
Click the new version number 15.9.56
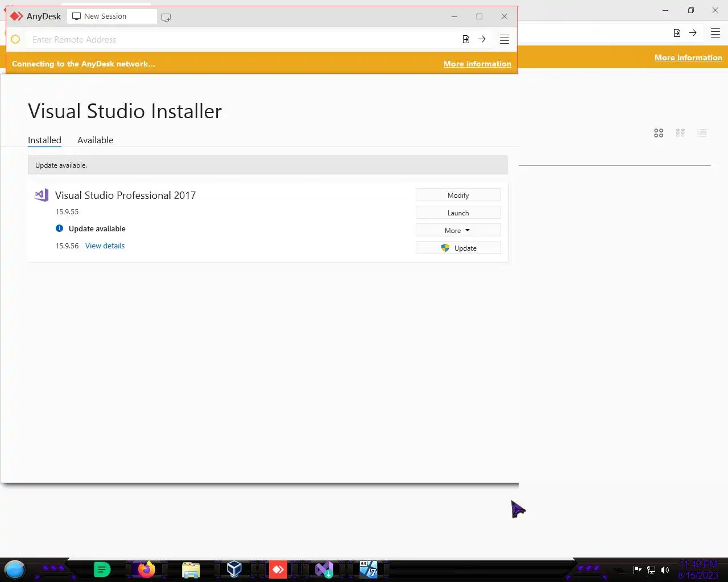click(67, 246)
